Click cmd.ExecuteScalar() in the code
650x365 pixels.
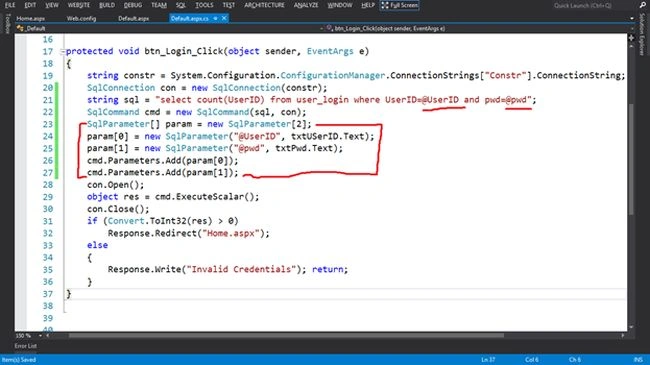[x=207, y=197]
